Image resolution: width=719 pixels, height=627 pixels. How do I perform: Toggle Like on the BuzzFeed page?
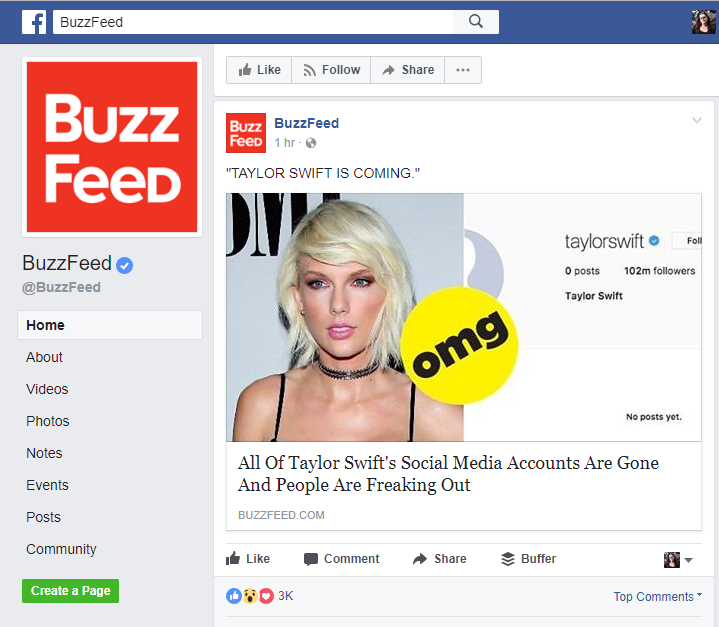259,70
